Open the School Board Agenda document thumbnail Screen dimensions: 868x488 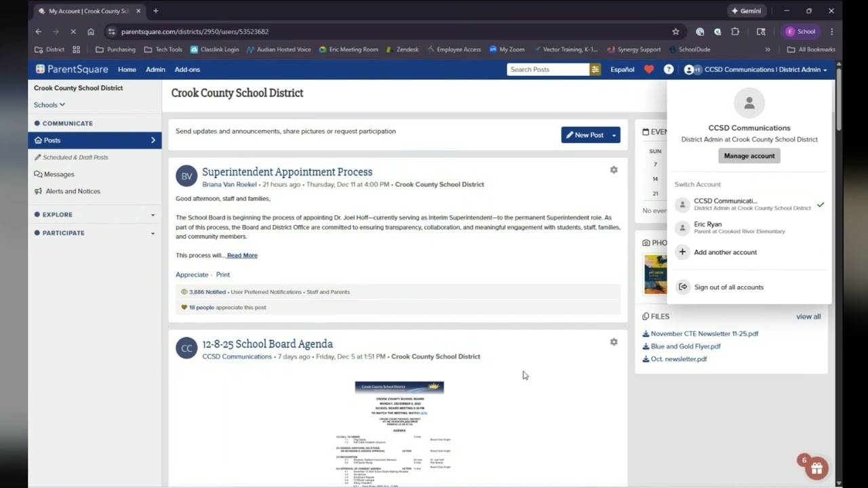[399, 434]
